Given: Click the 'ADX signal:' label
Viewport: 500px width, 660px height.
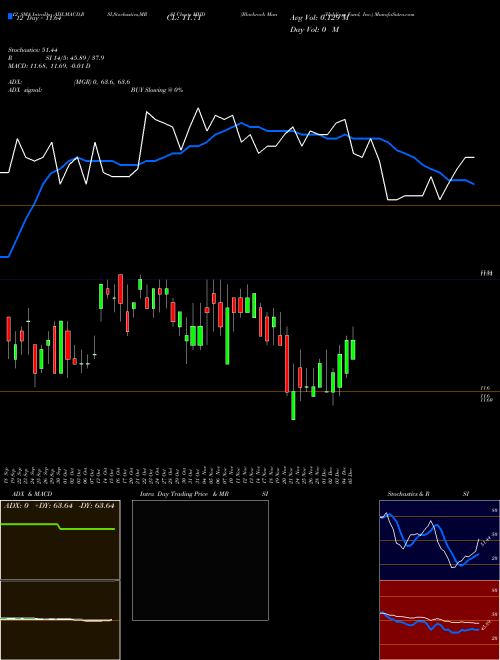Looking at the screenshot, I should (25, 90).
